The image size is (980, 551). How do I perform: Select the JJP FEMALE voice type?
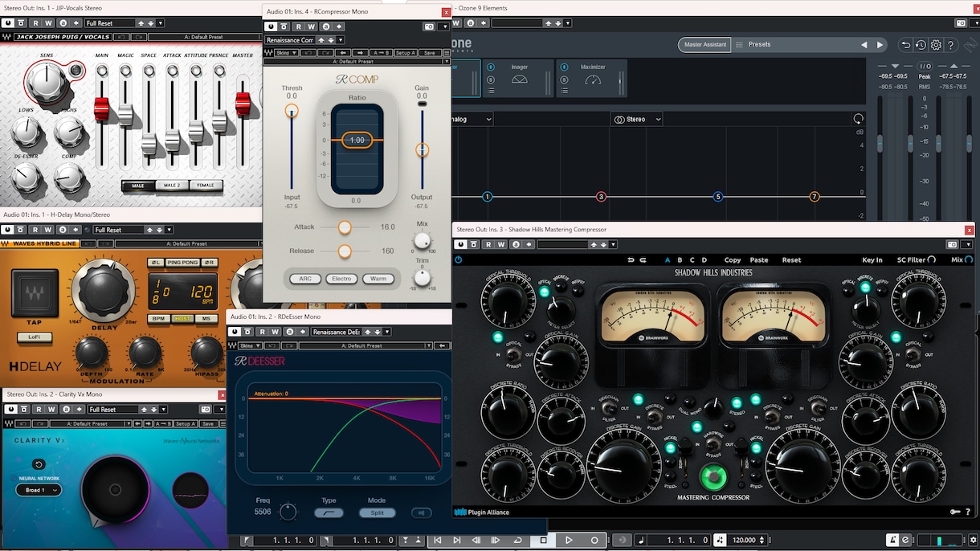[206, 186]
